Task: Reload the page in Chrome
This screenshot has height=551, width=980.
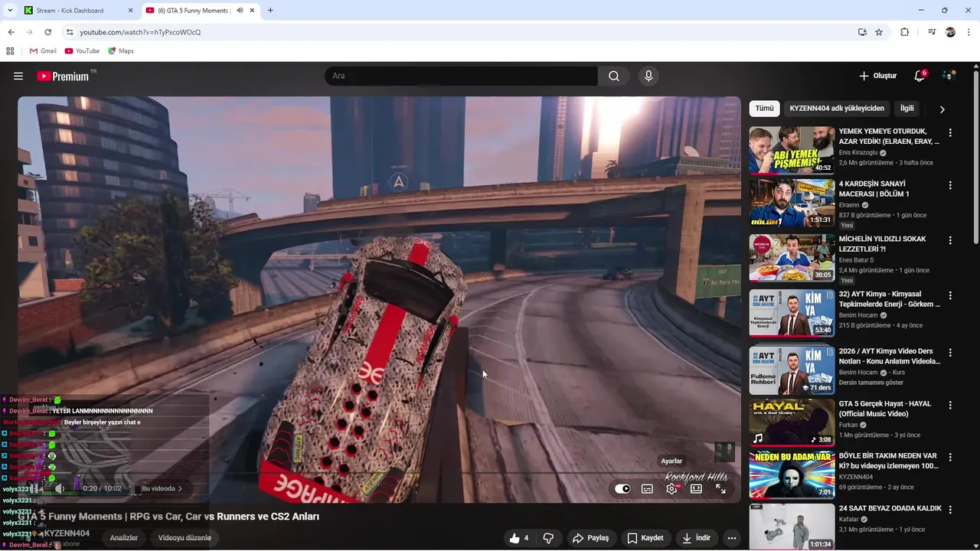Action: pyautogui.click(x=47, y=32)
